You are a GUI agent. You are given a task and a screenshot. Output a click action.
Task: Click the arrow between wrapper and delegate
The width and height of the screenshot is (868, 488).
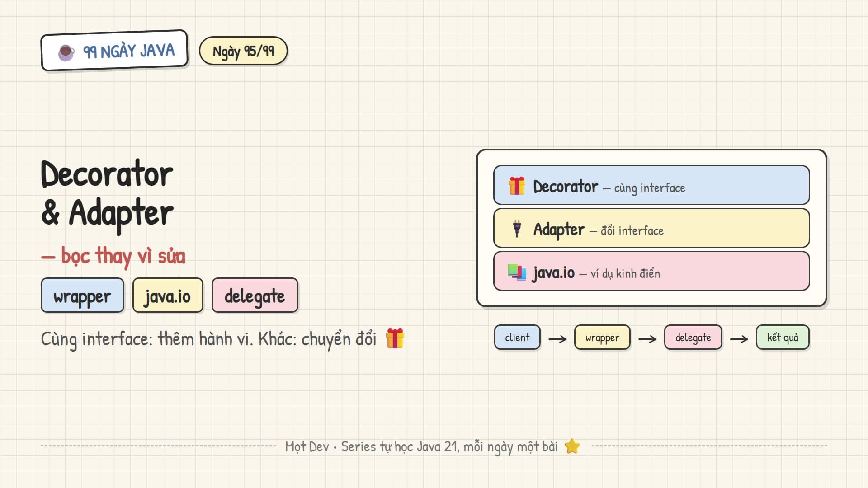647,338
